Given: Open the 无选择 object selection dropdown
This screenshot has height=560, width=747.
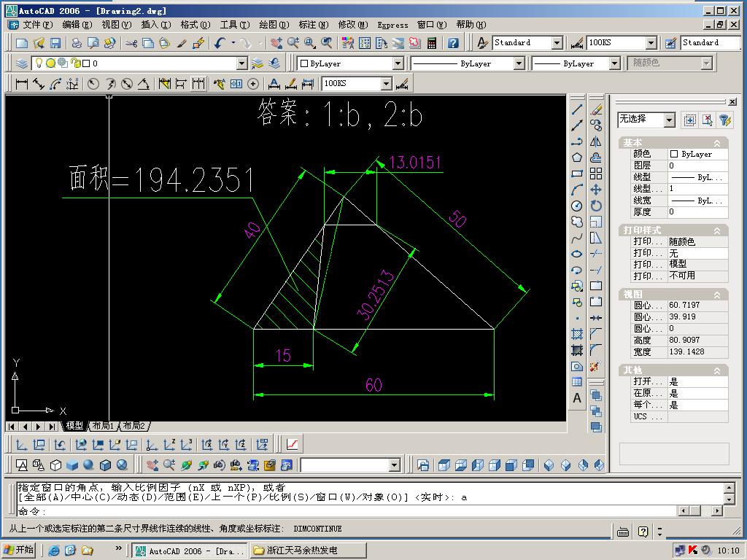Looking at the screenshot, I should click(670, 120).
